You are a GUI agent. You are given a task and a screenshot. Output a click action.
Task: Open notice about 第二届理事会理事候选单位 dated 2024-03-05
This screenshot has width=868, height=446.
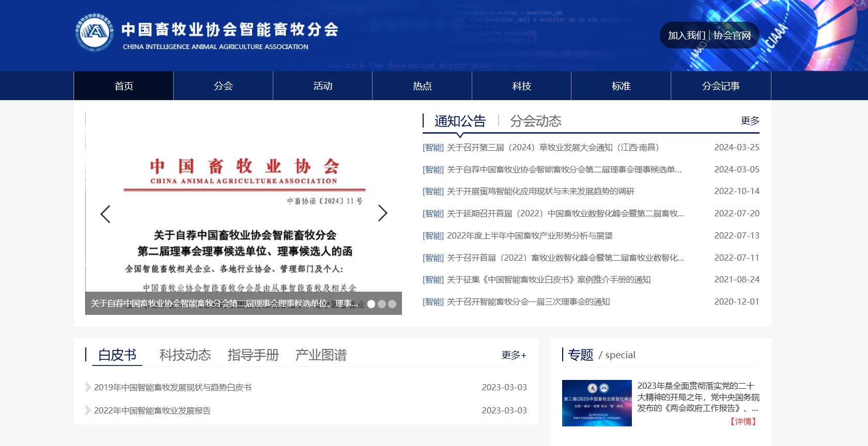564,170
